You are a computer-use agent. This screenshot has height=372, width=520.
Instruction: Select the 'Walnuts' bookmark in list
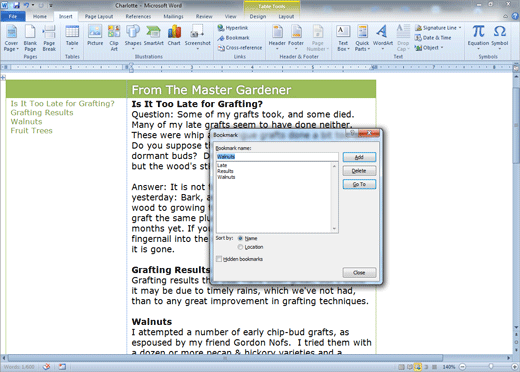tap(226, 177)
